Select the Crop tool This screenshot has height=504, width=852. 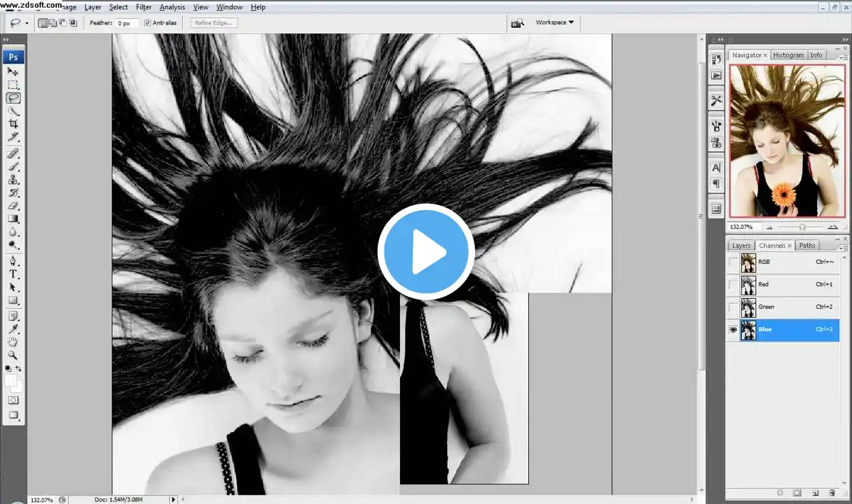pyautogui.click(x=13, y=124)
